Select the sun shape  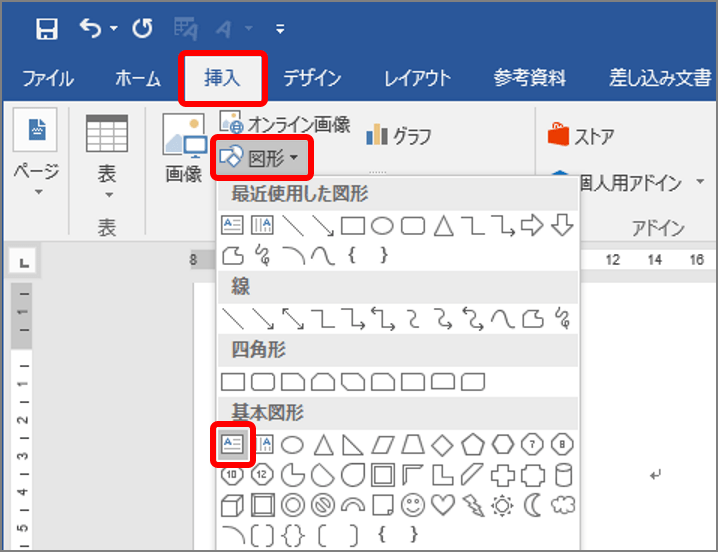(502, 506)
